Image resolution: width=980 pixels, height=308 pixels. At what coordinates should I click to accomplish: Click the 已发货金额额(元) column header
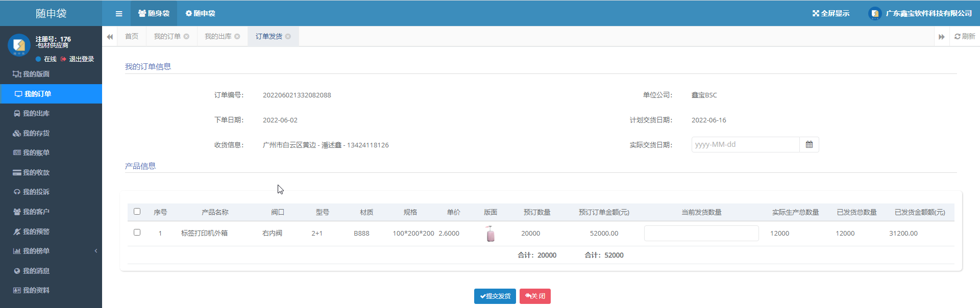click(x=920, y=213)
